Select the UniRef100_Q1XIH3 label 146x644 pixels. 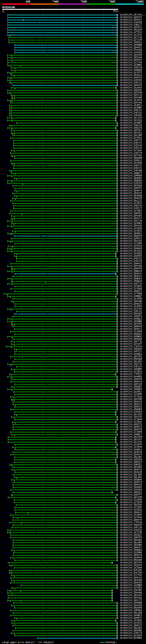click(131, 117)
